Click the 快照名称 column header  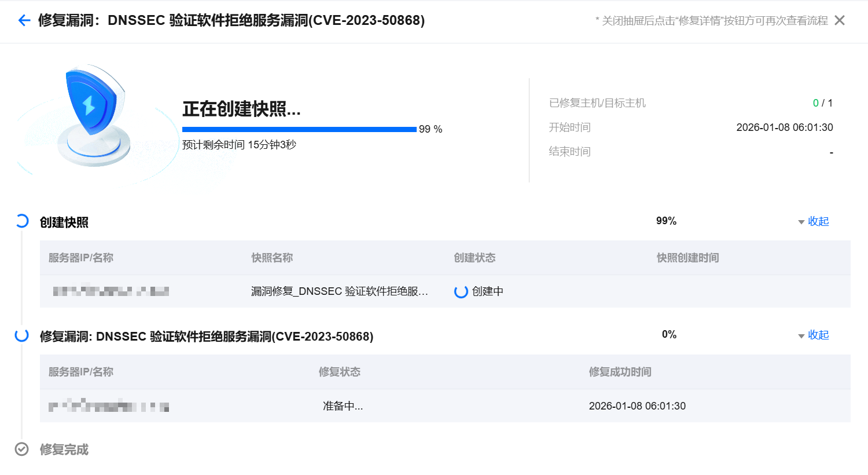272,258
